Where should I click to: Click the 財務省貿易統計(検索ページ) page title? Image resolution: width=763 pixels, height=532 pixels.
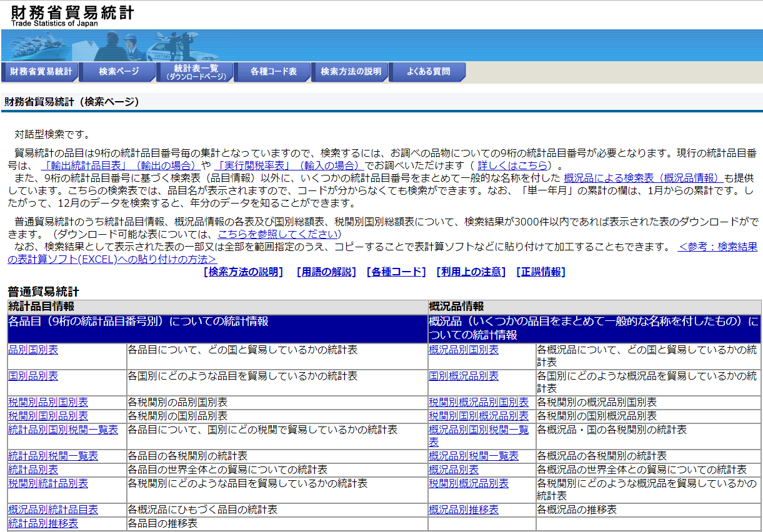[72, 101]
